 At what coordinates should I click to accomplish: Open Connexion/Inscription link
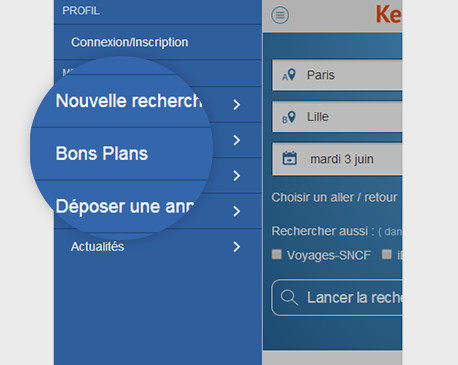pyautogui.click(x=130, y=42)
